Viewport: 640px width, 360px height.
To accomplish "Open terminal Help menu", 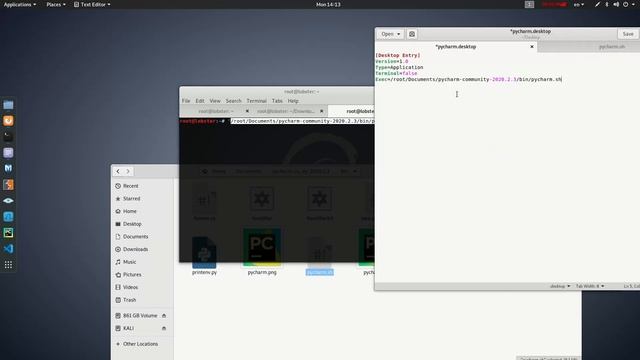I will 293,101.
